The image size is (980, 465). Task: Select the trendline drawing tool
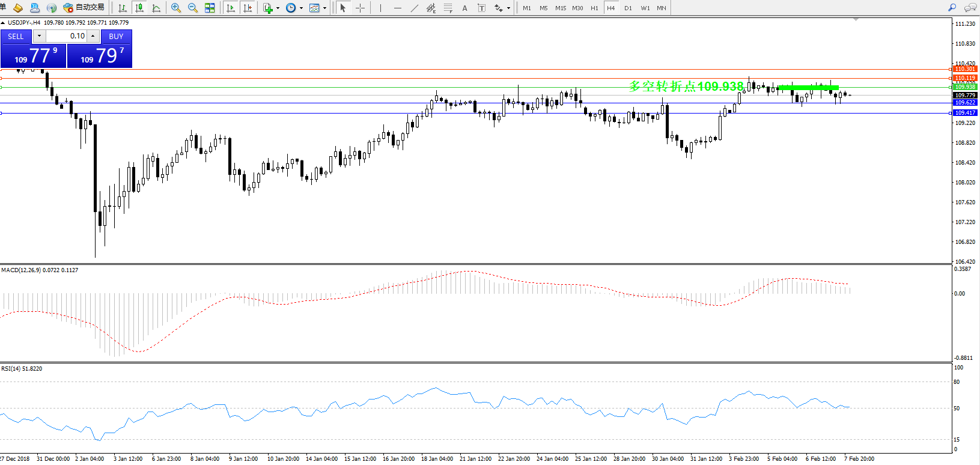tap(414, 8)
